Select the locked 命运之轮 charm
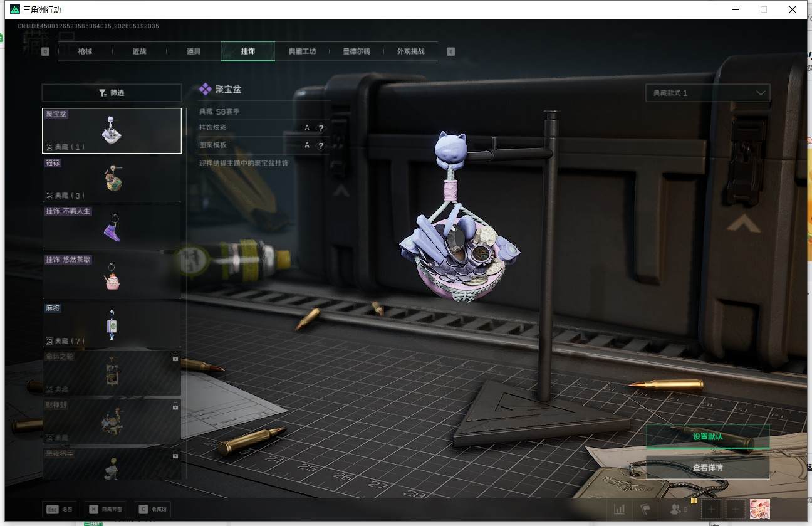This screenshot has height=526, width=812. pos(112,373)
